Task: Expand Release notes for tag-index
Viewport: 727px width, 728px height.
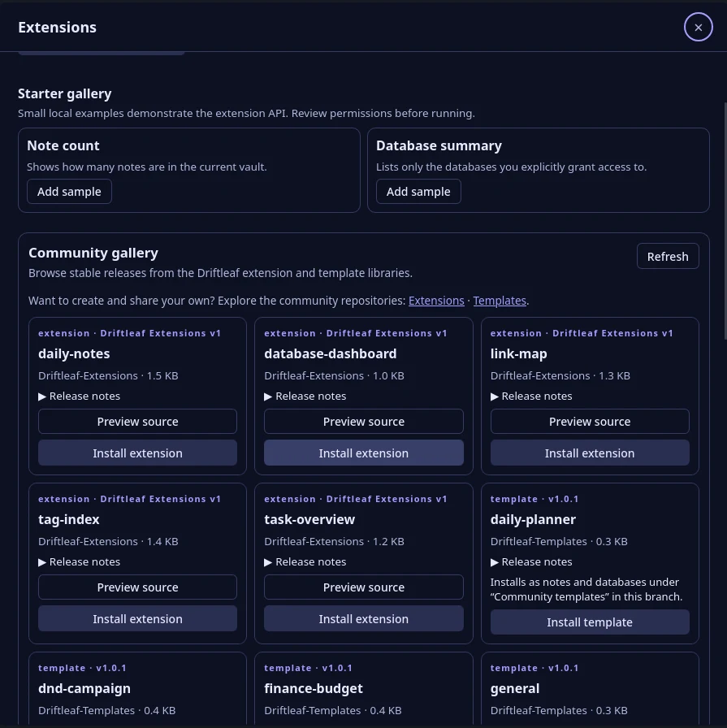Action: [80, 561]
